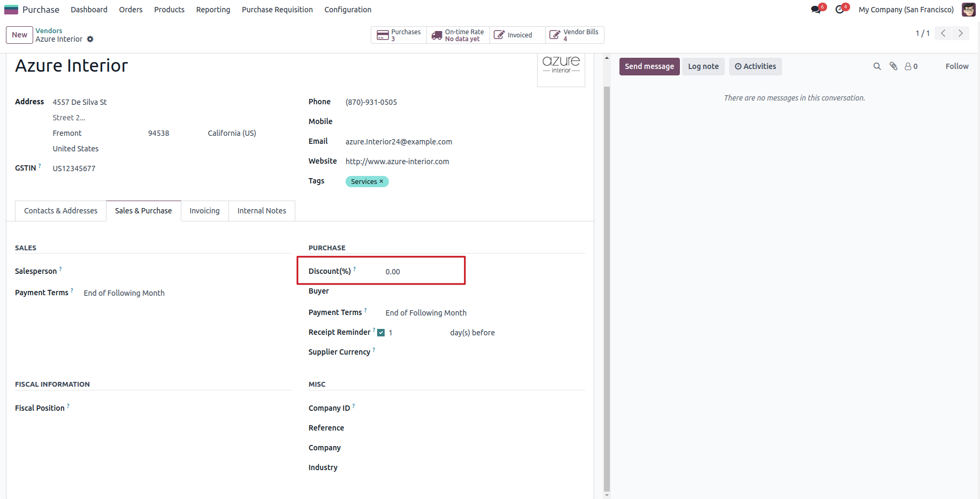Image resolution: width=980 pixels, height=499 pixels.
Task: Open the purchase Payment Terms dropdown
Action: [481, 313]
